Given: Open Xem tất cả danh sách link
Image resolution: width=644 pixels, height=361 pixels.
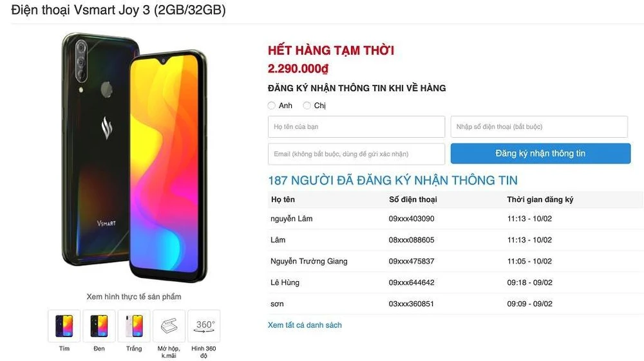Looking at the screenshot, I should click(x=305, y=325).
